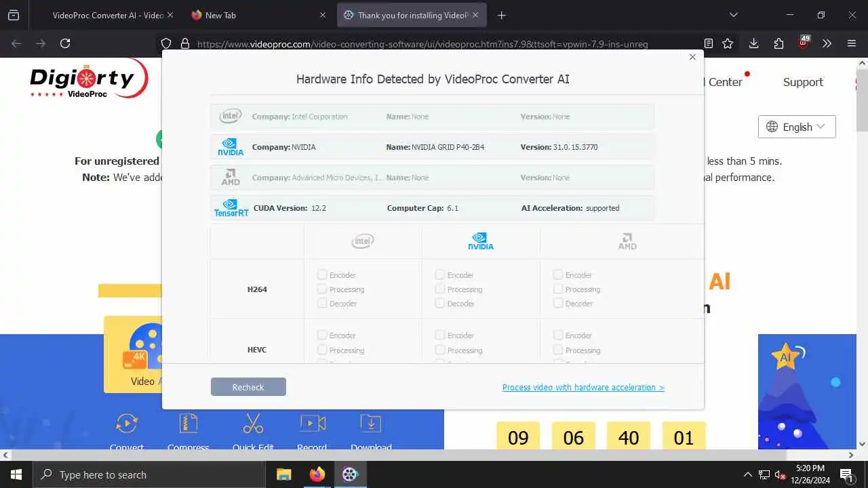Open the Support menu item
This screenshot has width=868, height=488.
click(803, 82)
